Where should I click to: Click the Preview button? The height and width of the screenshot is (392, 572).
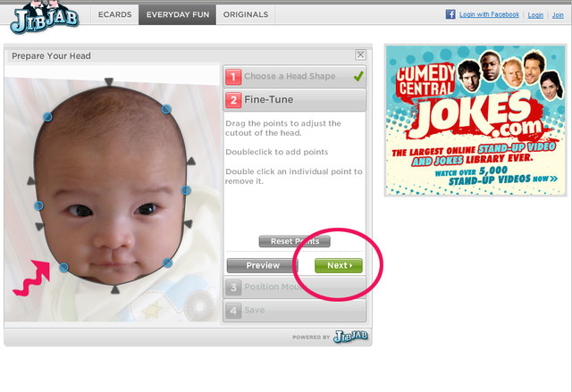coord(263,265)
